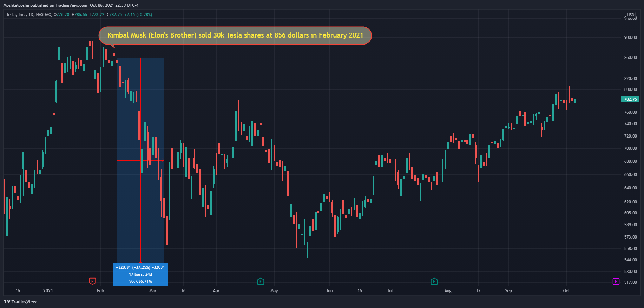Screen dimensions: 644x308
Task: Click the 660.00 price axis label
Action: (x=631, y=175)
